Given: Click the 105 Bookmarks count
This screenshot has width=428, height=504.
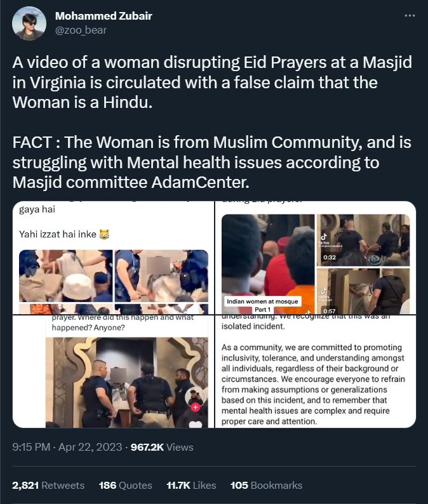Looking at the screenshot, I should (266, 485).
